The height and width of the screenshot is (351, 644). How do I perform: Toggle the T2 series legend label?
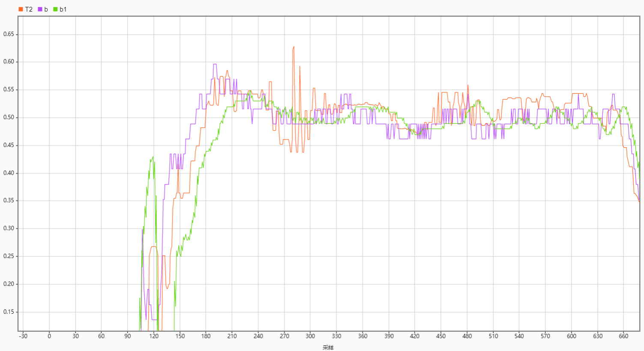(29, 9)
